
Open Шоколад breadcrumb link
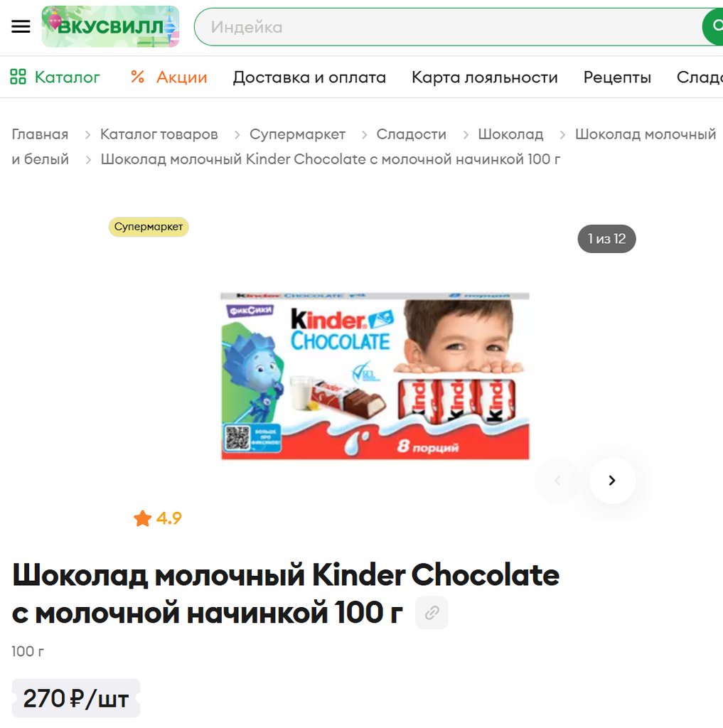[x=510, y=134]
